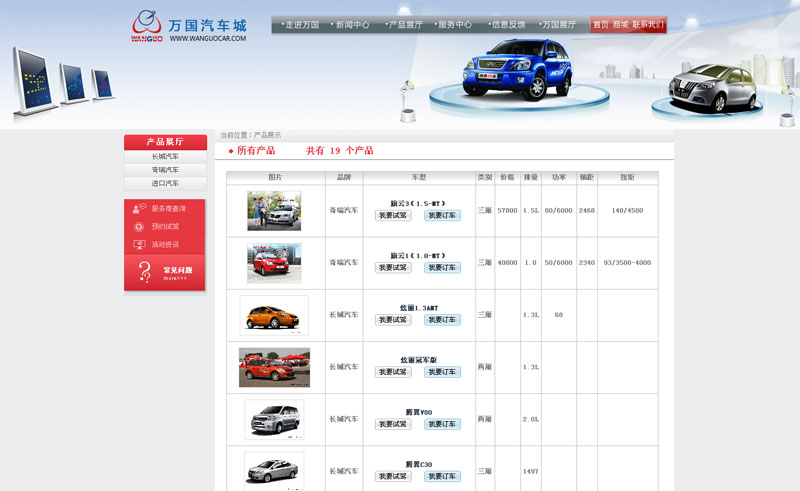Open the 预约试驾 sidebar link
The height and width of the screenshot is (491, 800).
coord(165,227)
